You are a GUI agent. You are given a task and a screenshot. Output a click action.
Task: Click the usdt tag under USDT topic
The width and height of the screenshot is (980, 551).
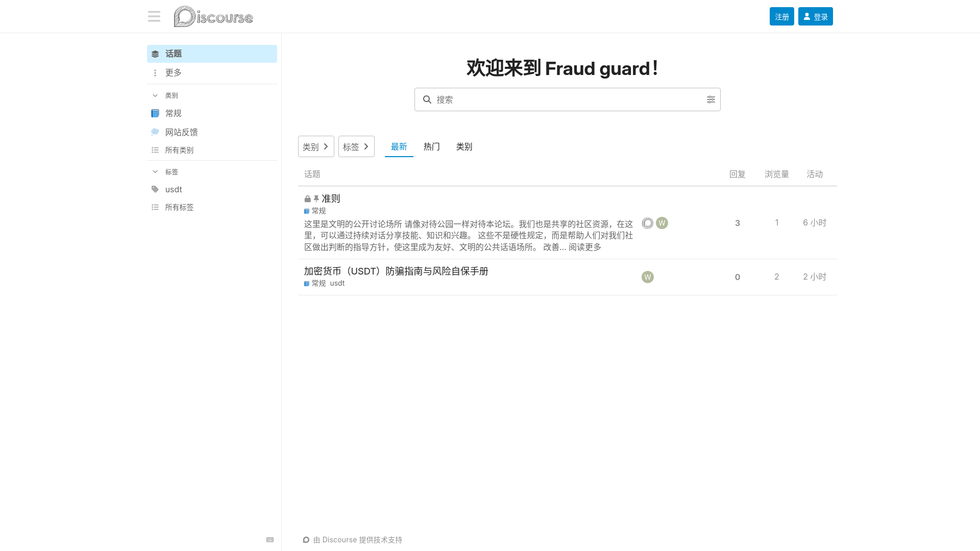(337, 283)
